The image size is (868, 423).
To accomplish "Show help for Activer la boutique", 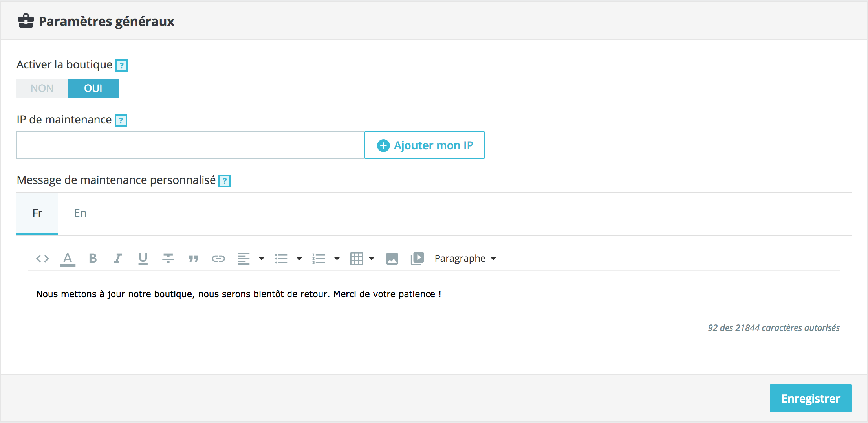I will tap(122, 65).
